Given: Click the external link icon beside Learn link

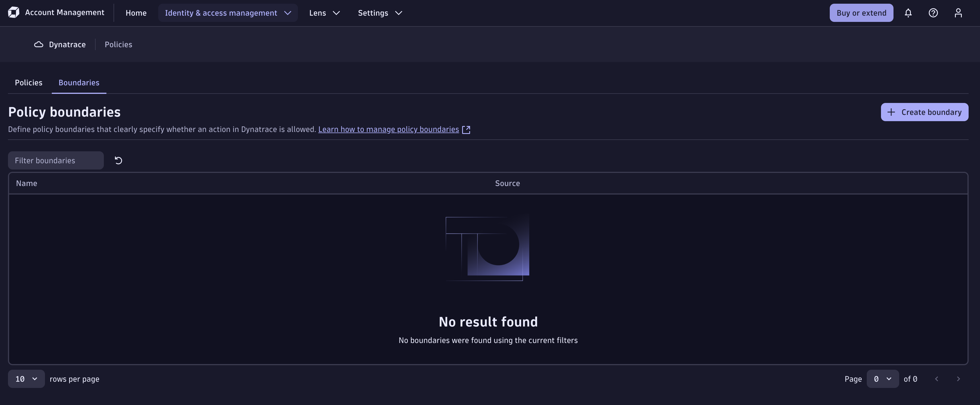Looking at the screenshot, I should tap(466, 130).
